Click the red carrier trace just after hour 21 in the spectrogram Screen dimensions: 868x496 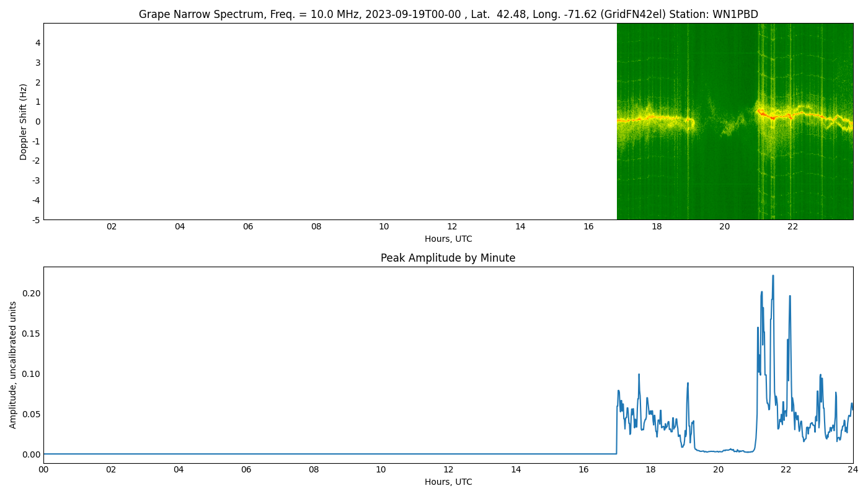coord(761,113)
